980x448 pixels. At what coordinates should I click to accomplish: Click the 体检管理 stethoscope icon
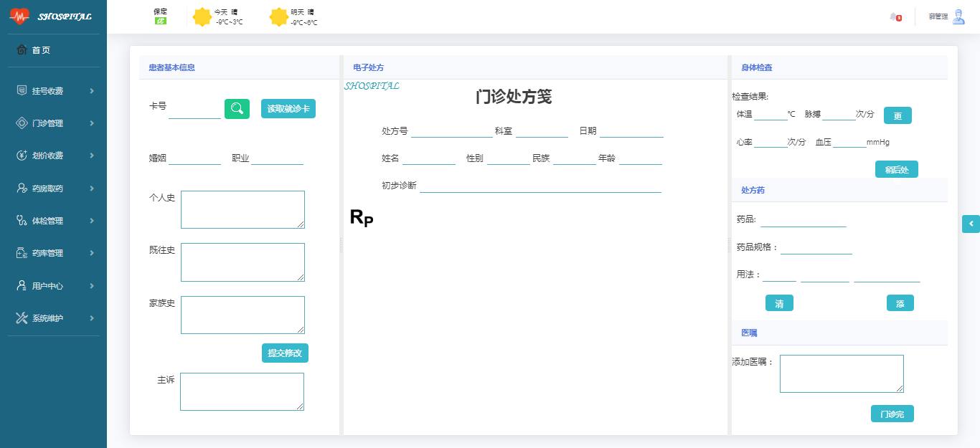(22, 221)
